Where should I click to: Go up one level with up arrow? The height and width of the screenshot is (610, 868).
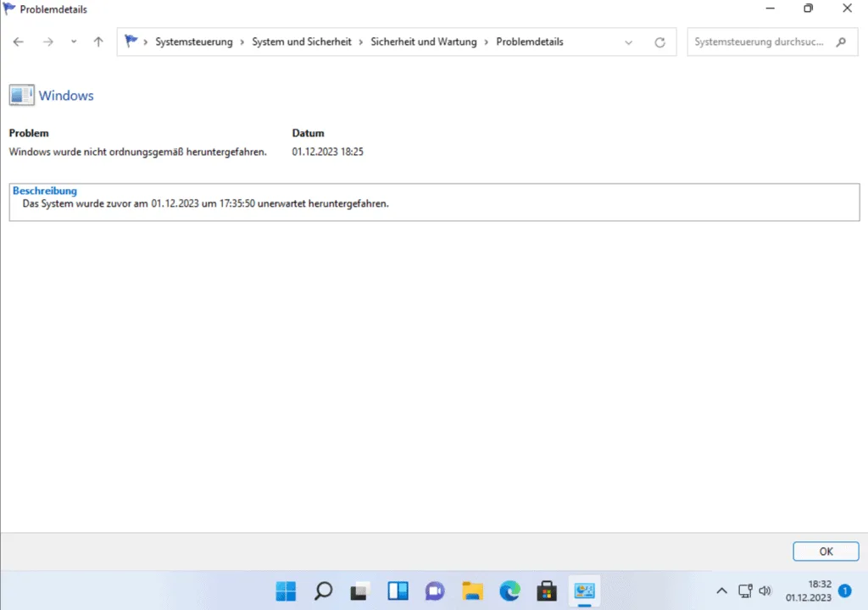(x=98, y=42)
